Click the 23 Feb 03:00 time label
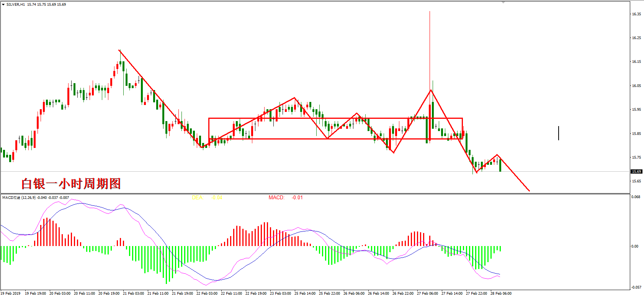 pos(280,294)
